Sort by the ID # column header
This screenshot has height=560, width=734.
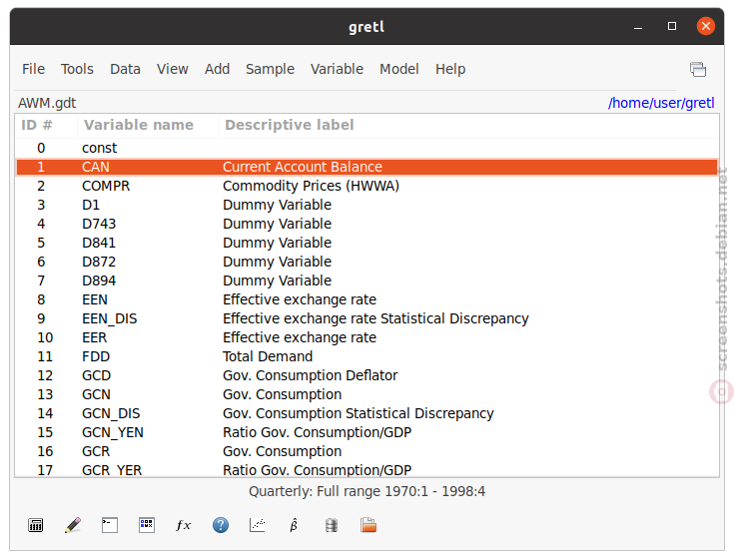pyautogui.click(x=46, y=125)
